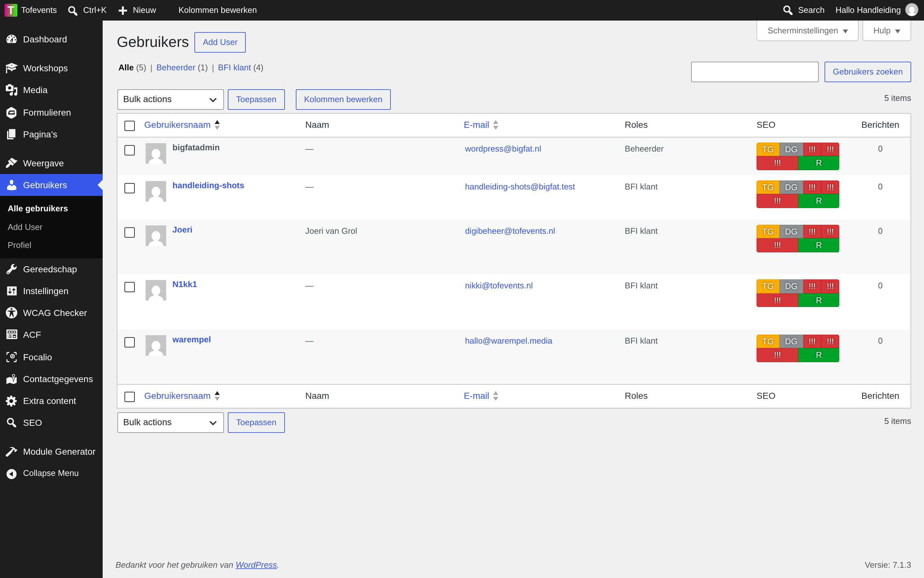The height and width of the screenshot is (578, 924).
Task: Open the Focalio focus icon
Action: 12,357
